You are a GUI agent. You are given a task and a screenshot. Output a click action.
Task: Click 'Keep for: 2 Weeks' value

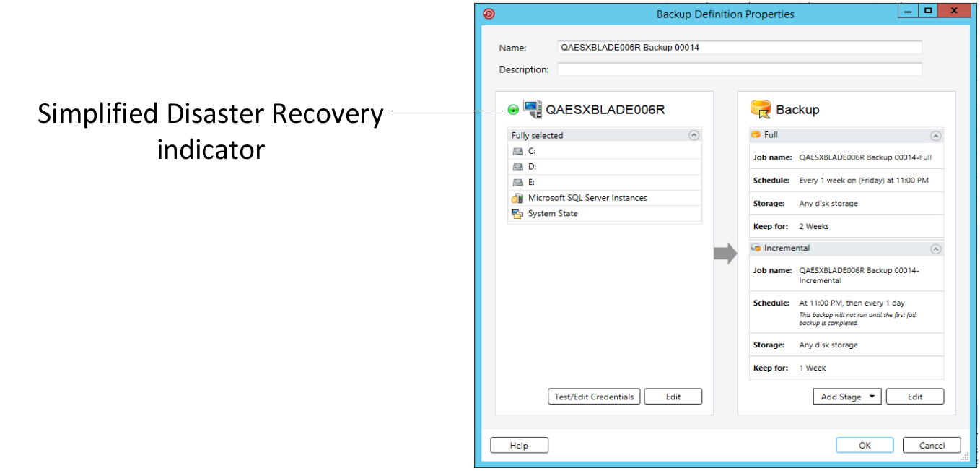pos(814,227)
